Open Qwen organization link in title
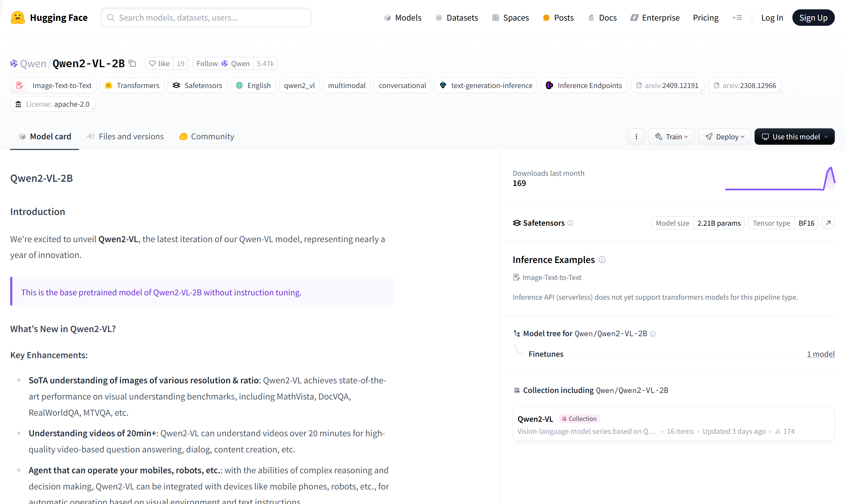The image size is (845, 504). (33, 64)
